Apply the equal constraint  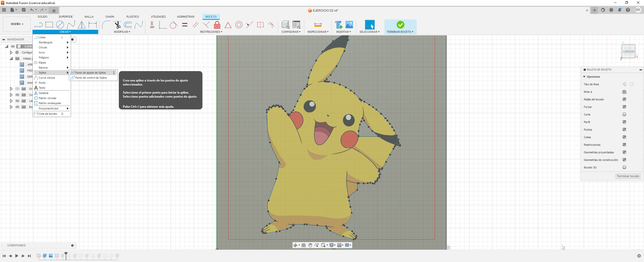point(185,25)
